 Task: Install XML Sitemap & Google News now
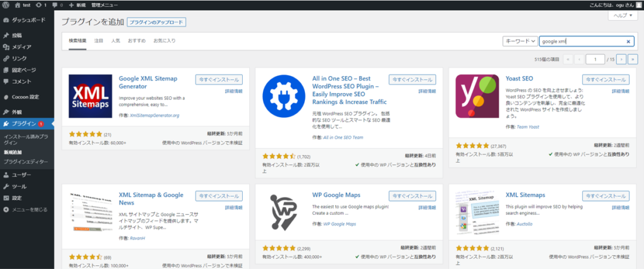[x=219, y=196]
